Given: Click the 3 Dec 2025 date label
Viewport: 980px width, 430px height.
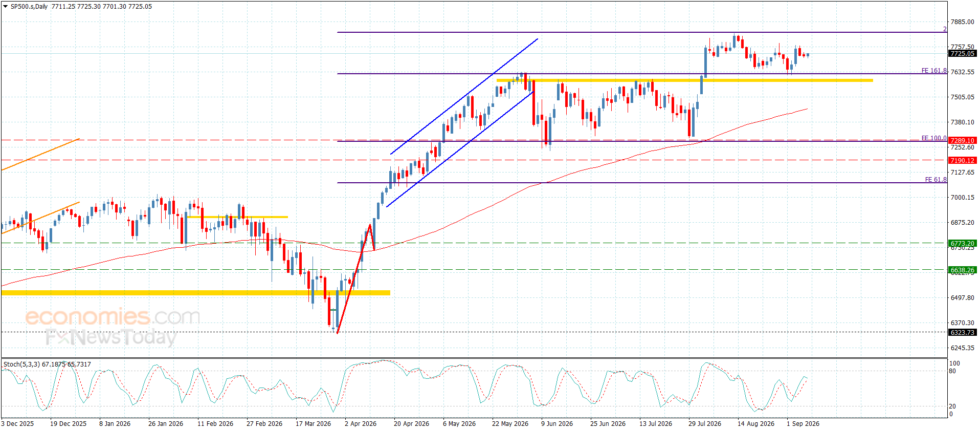Looking at the screenshot, I should click(x=17, y=424).
